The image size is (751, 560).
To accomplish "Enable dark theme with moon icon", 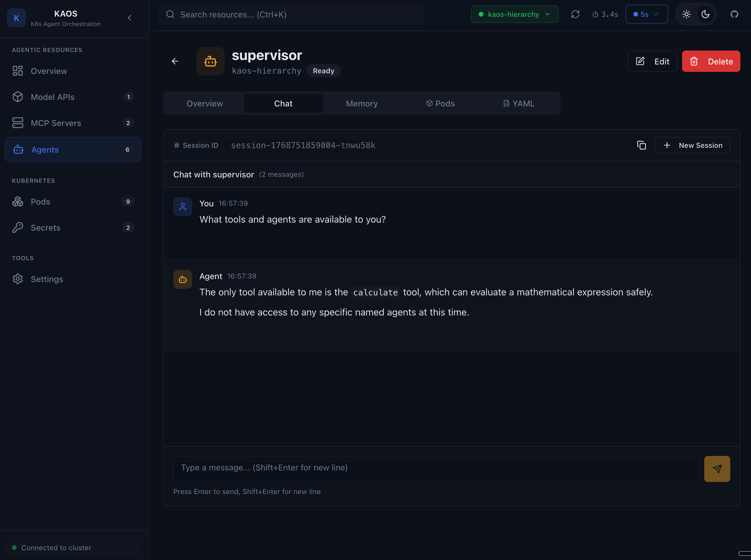I will (705, 14).
